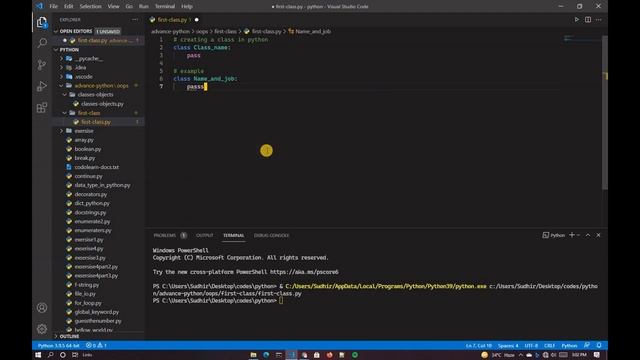Open the Terminal menu
Screen dimensions: 640x360
165,7
